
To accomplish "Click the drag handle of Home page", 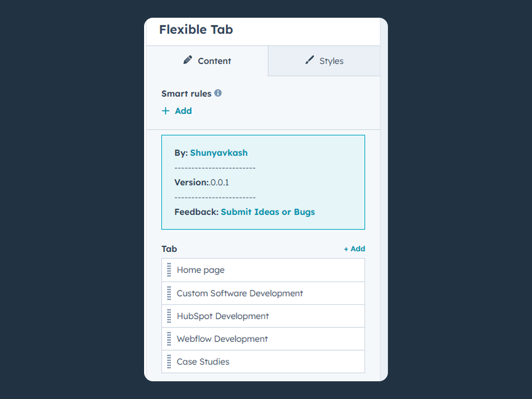I will point(169,270).
